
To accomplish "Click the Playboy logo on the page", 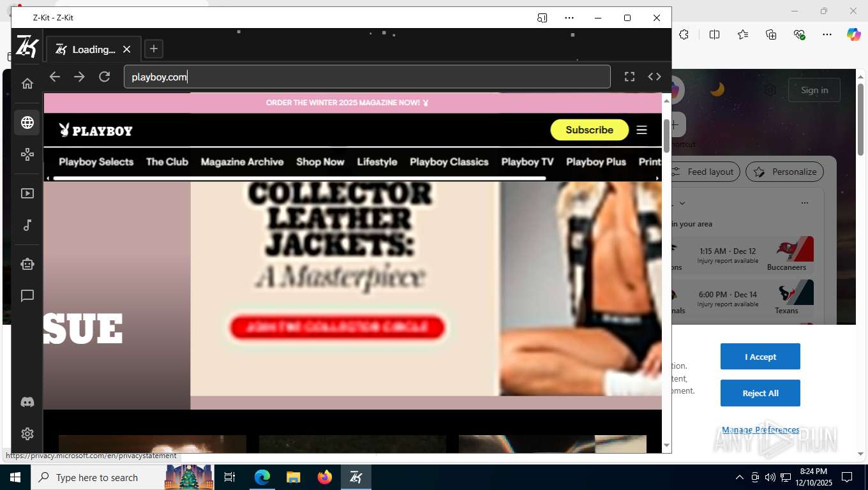I will tap(96, 130).
